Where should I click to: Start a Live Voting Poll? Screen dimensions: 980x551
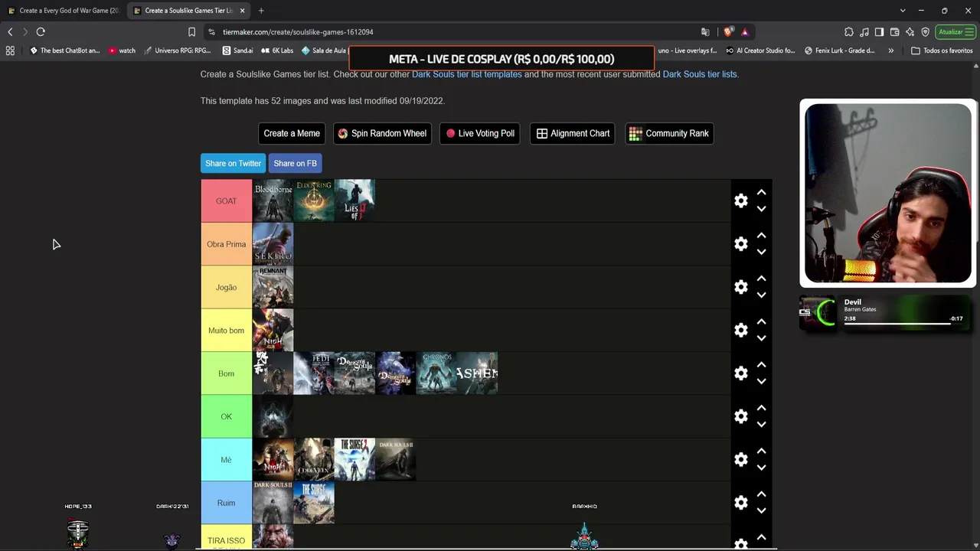tap(480, 133)
